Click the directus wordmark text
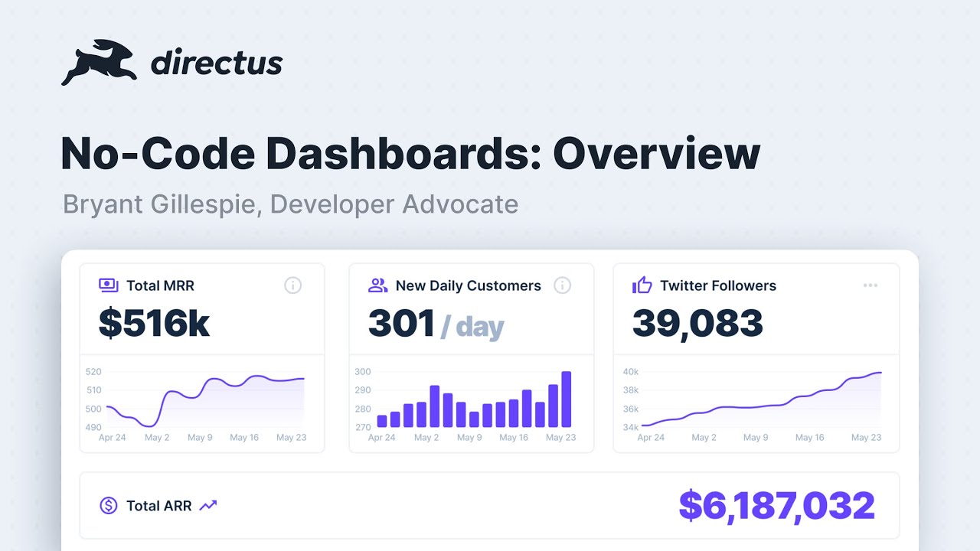 click(217, 63)
